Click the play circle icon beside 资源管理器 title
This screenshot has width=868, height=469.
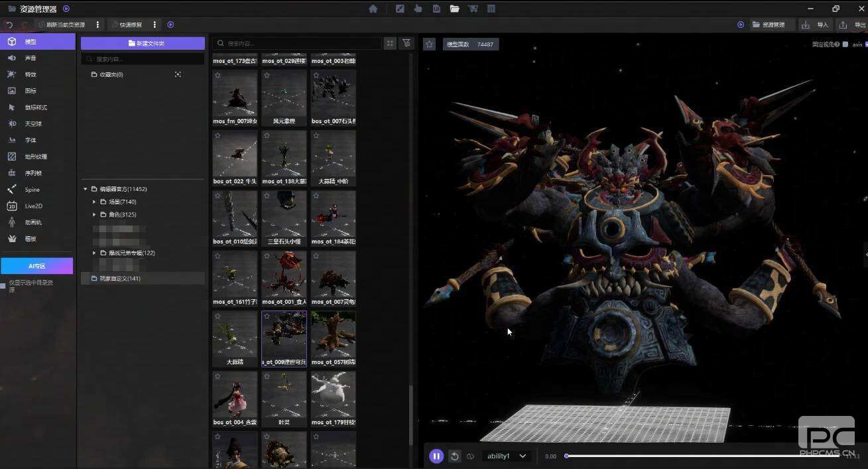click(x=66, y=9)
